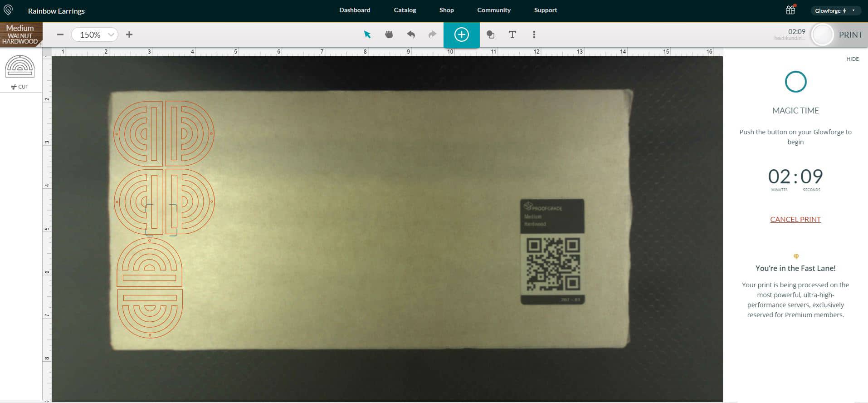Select the hand pan tool
Screen dimensions: 868x403
389,34
